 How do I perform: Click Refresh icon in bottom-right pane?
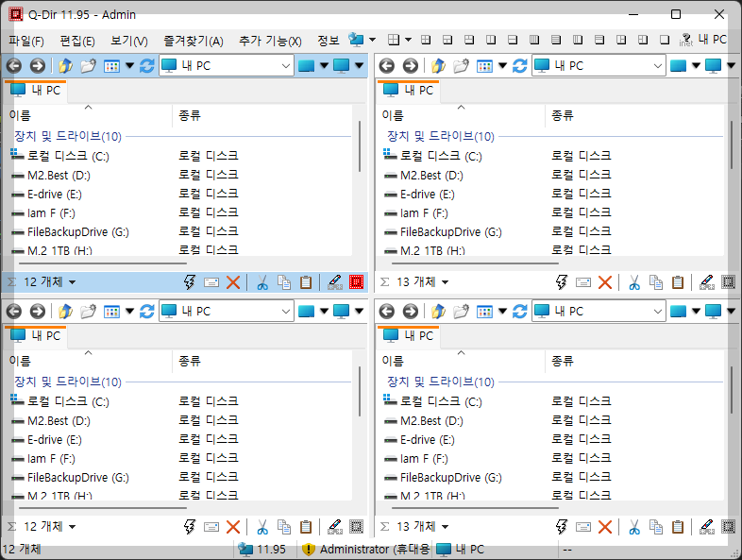click(519, 311)
